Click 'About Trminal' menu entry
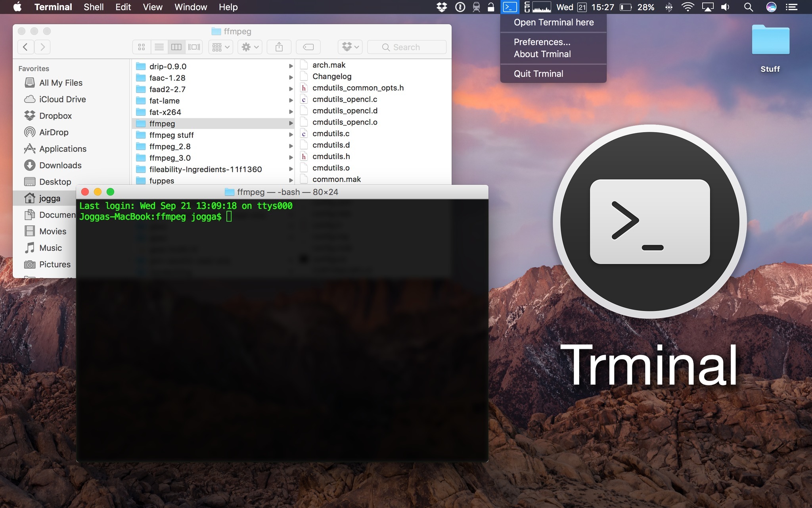The height and width of the screenshot is (508, 812). (542, 54)
